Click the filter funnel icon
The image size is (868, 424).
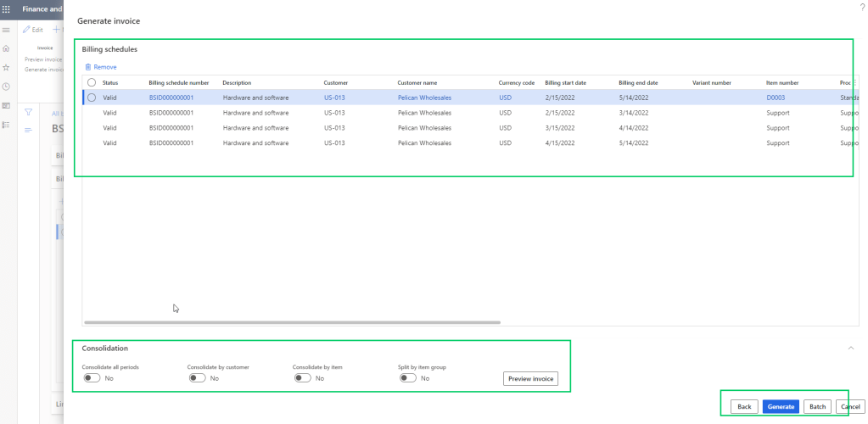(x=28, y=112)
